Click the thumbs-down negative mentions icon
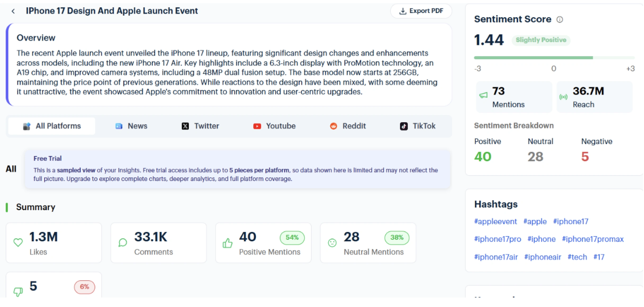This screenshot has height=307, width=644. click(18, 292)
